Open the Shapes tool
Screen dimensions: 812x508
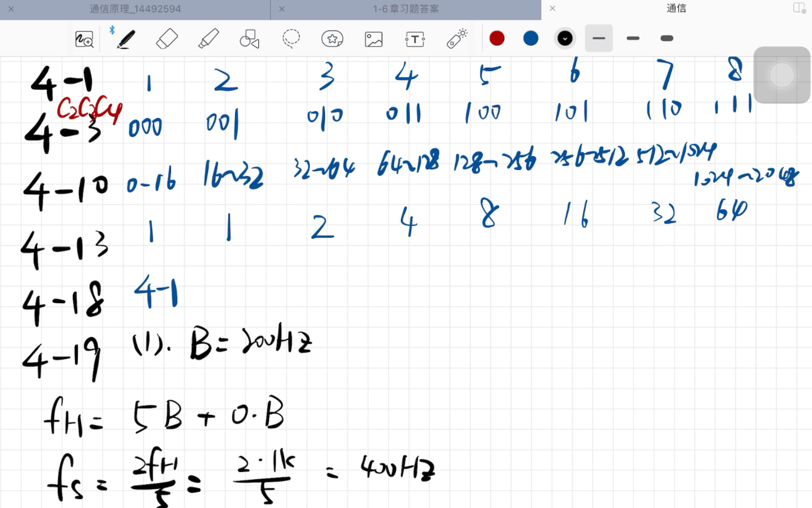(x=250, y=39)
